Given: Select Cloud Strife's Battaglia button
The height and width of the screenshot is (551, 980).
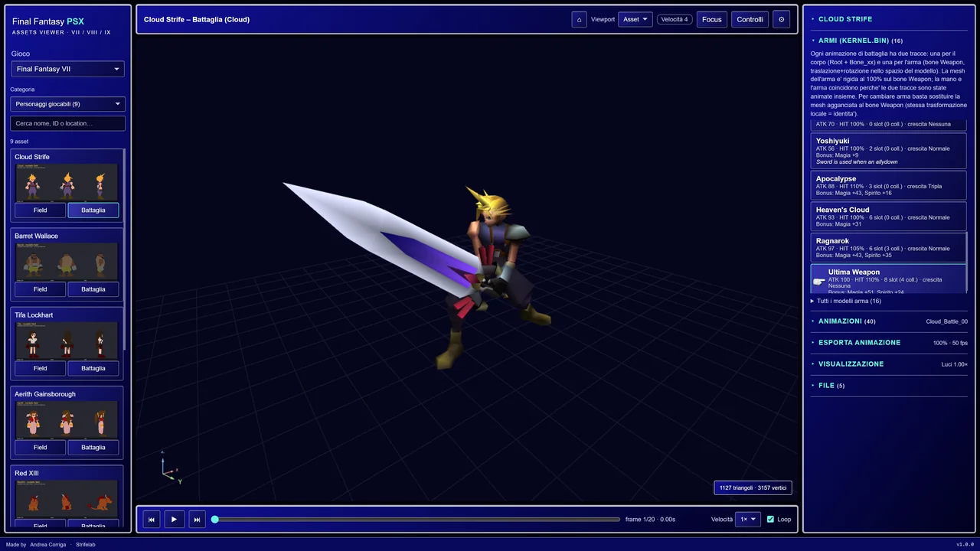Looking at the screenshot, I should (x=93, y=210).
